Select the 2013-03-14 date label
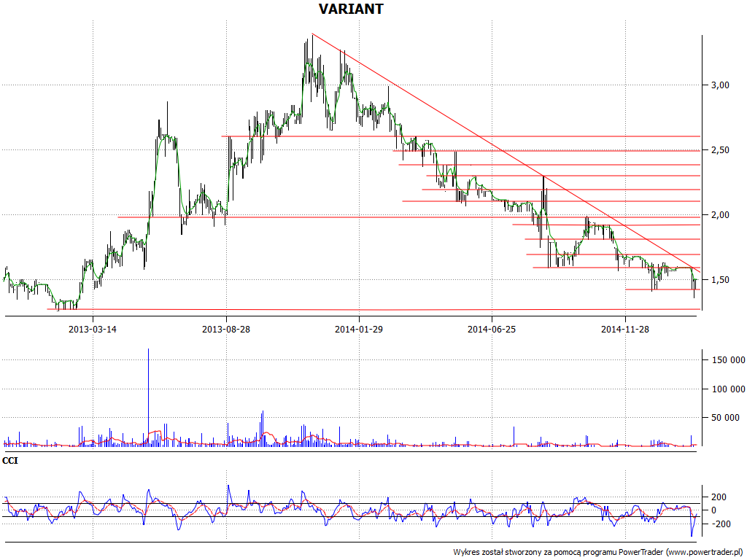Screen dimensions: 747x560 pos(93,329)
